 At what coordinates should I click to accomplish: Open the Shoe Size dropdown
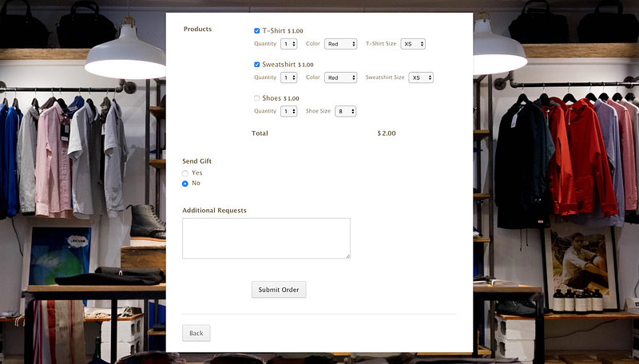[346, 111]
